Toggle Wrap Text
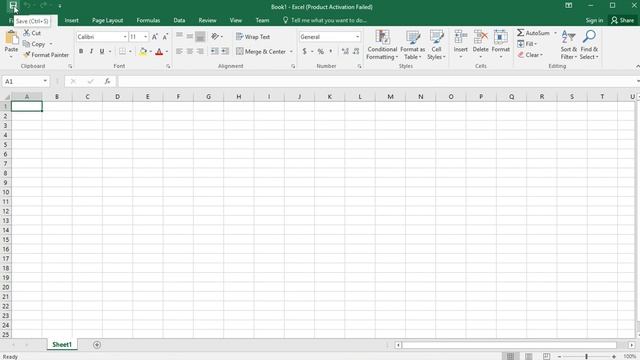The width and height of the screenshot is (640, 360). pyautogui.click(x=253, y=37)
